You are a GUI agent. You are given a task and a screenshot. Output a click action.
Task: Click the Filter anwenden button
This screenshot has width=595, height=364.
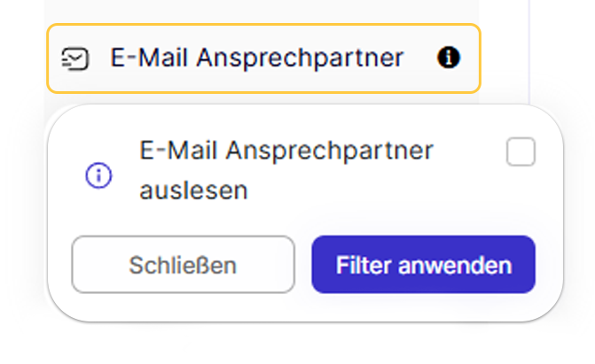coord(423,264)
